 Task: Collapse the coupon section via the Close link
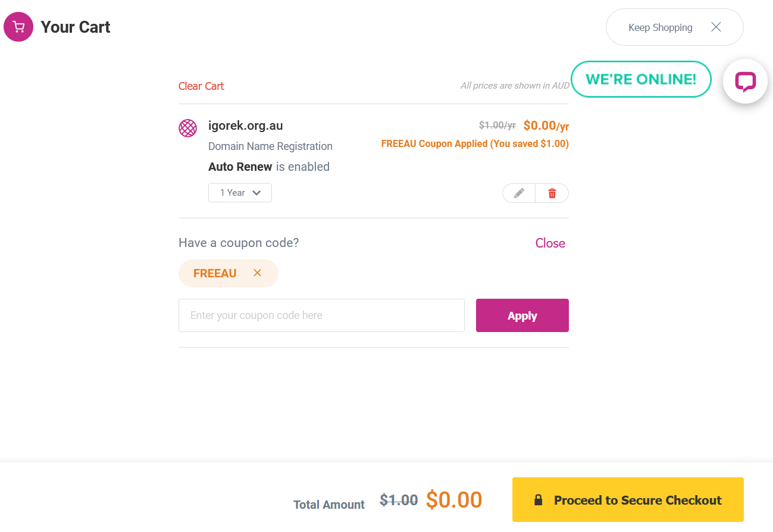click(550, 243)
